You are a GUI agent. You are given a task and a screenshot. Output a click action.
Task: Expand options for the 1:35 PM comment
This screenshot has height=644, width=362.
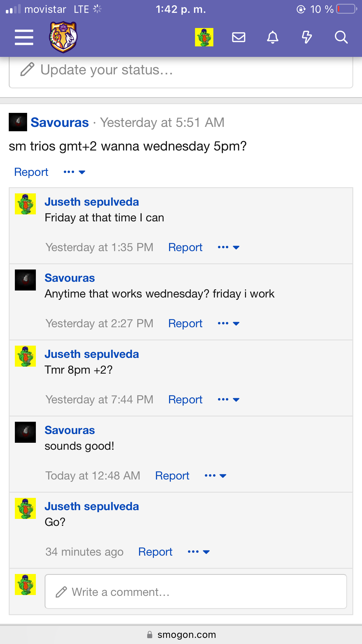[229, 247]
